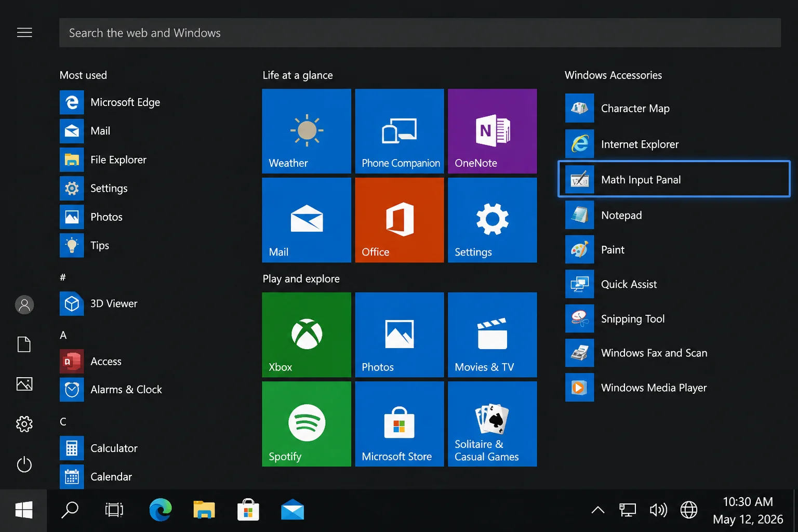This screenshot has width=798, height=532.
Task: Click the 3D Viewer cube icon
Action: (x=72, y=303)
